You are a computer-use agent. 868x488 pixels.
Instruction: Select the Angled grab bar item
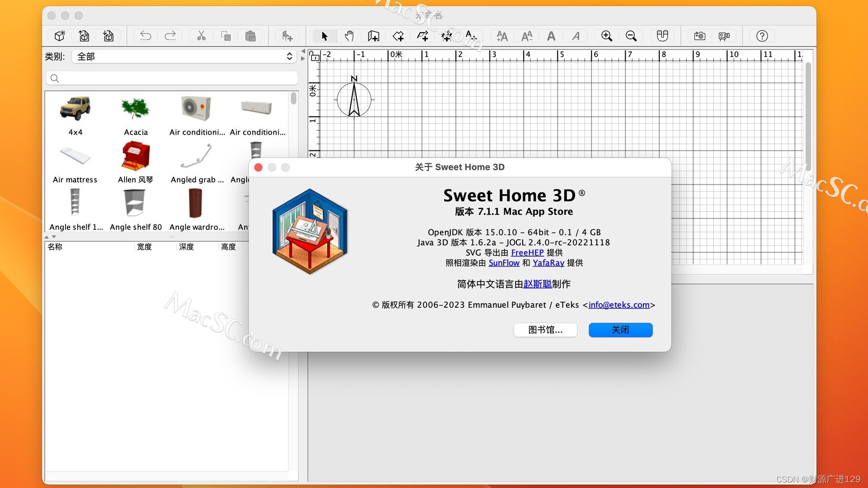pos(196,163)
